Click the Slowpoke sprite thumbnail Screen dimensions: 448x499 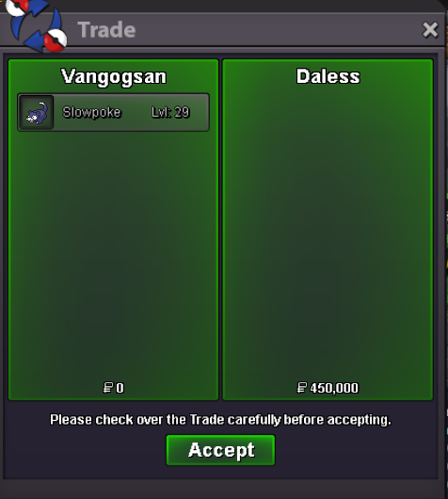pos(37,112)
